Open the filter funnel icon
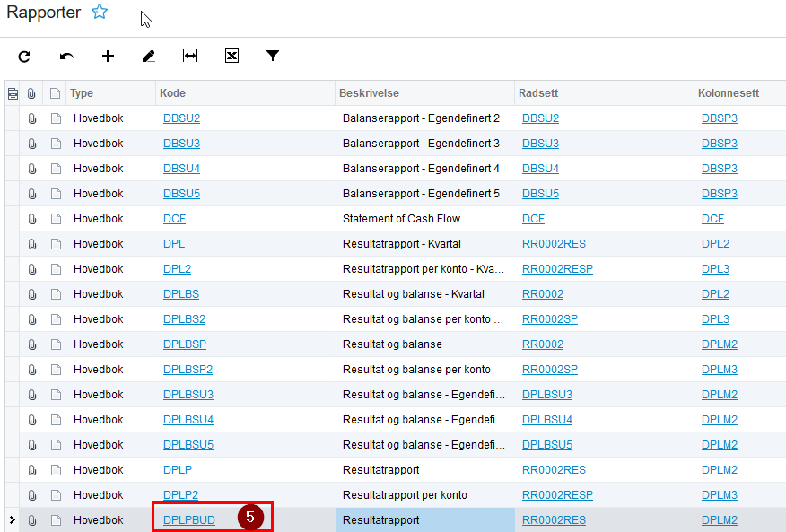This screenshot has height=532, width=786. click(273, 56)
